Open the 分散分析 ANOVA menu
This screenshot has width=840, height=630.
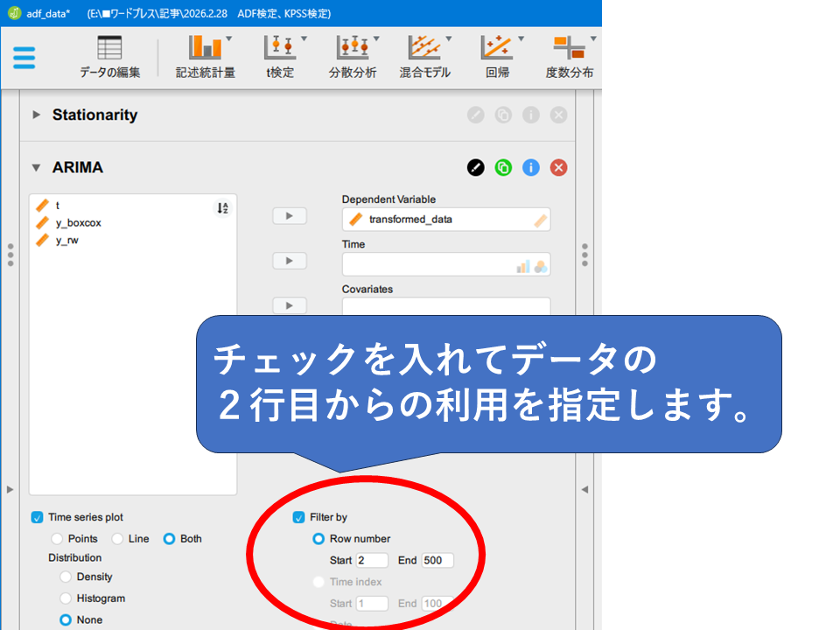[353, 57]
